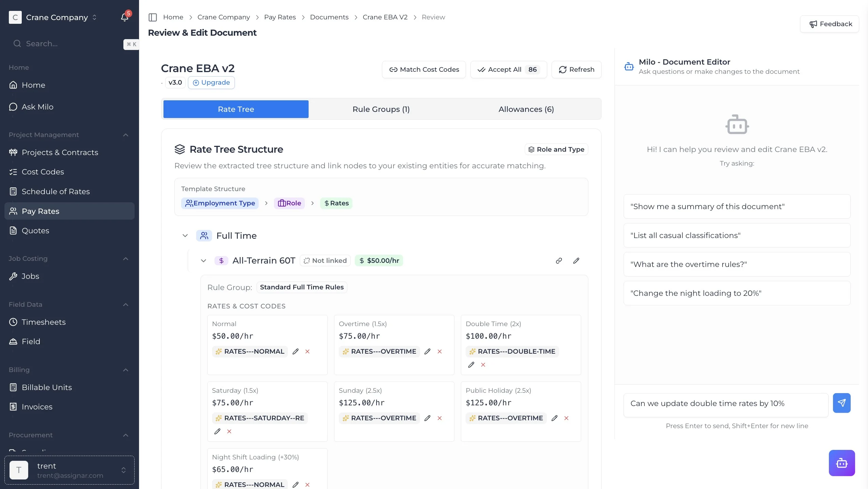Open Schedule of Rates in the sidebar
This screenshot has height=489, width=868.
pyautogui.click(x=56, y=191)
